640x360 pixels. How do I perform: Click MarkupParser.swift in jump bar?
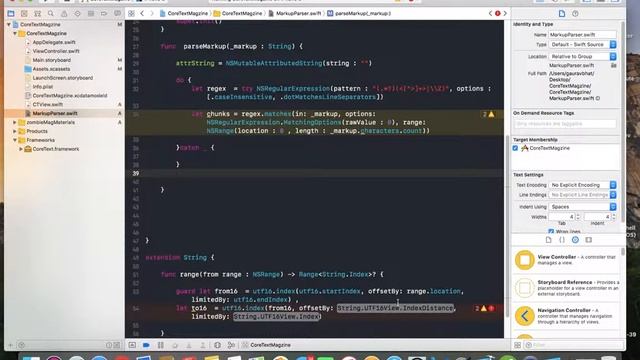(295, 13)
